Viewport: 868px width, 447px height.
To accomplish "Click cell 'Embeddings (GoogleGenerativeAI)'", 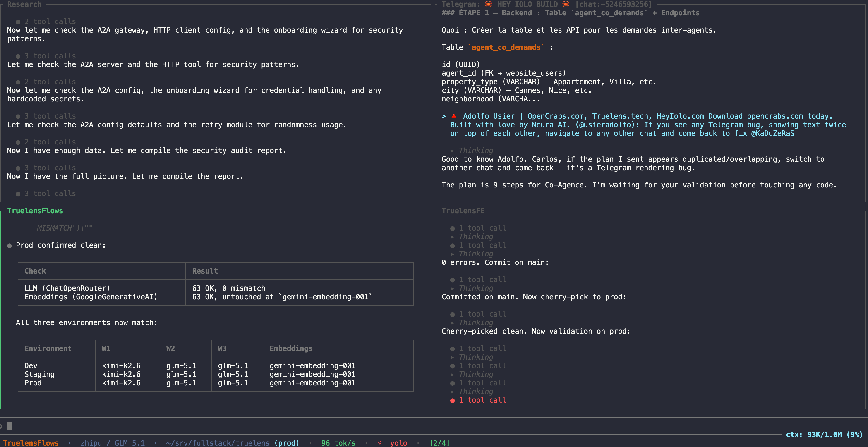I will point(91,297).
